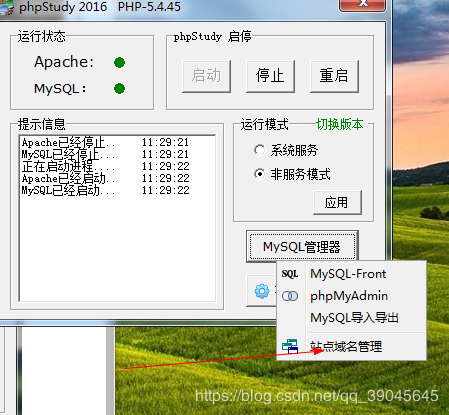
Task: Click the 切换版本 switch version link
Action: [x=340, y=124]
